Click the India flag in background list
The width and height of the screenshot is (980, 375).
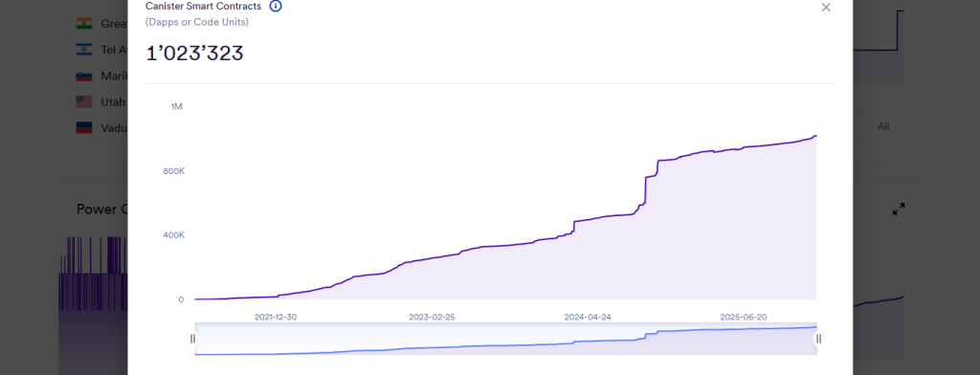tap(84, 23)
